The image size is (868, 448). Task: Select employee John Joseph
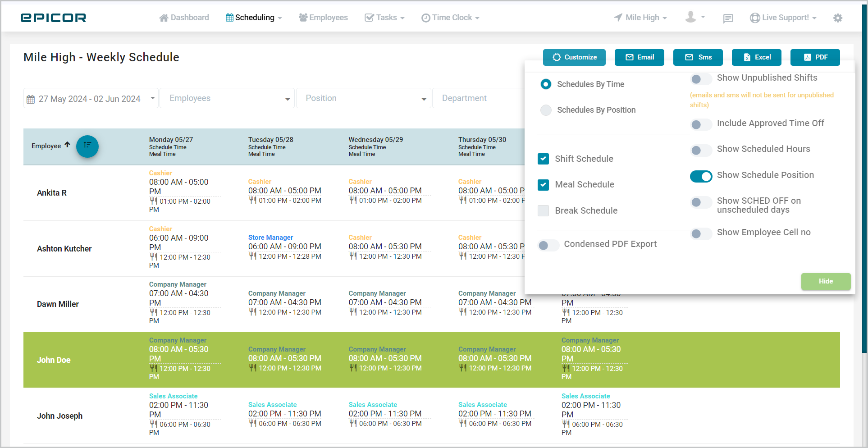(x=59, y=416)
